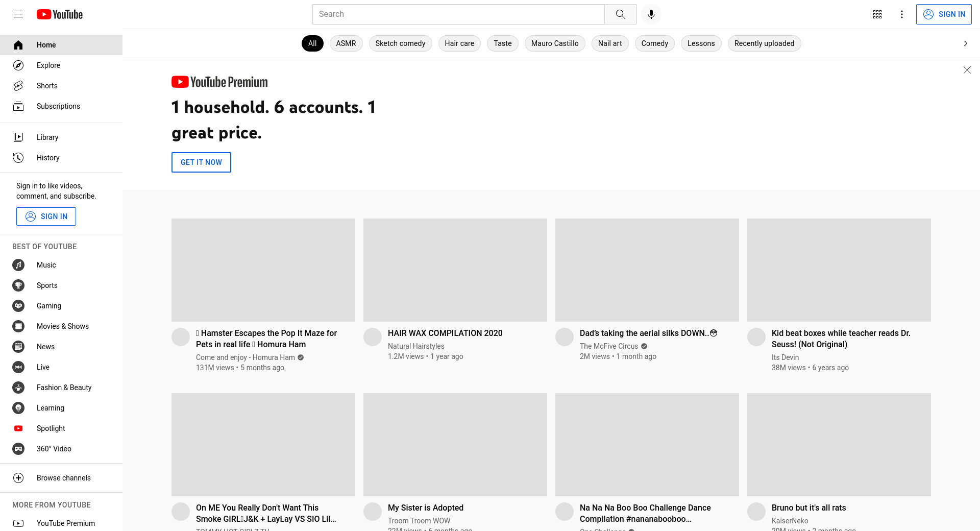Click Hamster video channel avatar
Screen dimensions: 980x531
point(181,337)
